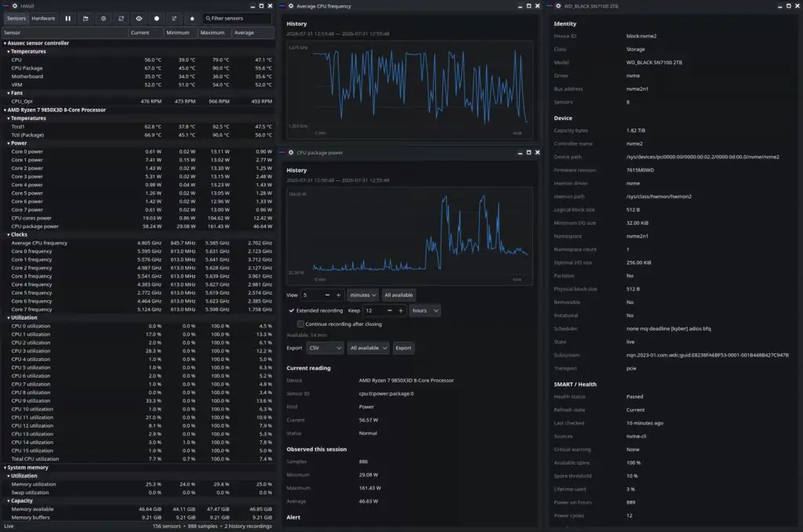Sort by the Current column header
The image size is (803, 532).
(145, 33)
